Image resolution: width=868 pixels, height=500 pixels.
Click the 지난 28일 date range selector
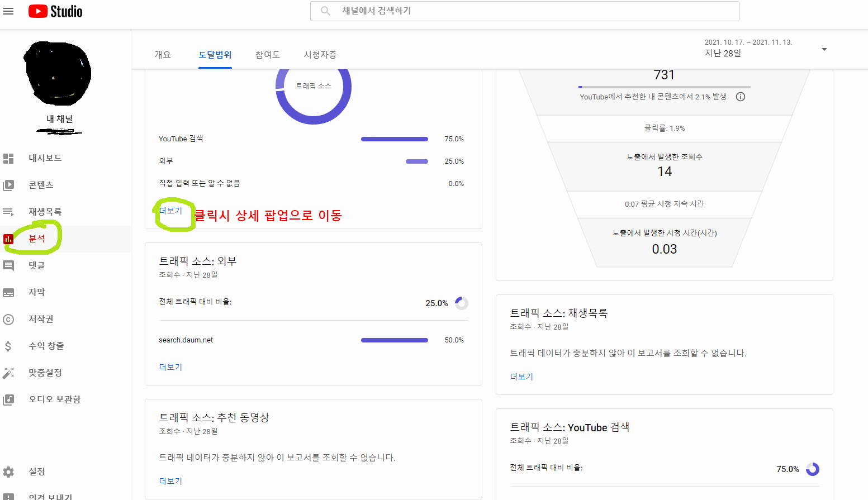[723, 54]
